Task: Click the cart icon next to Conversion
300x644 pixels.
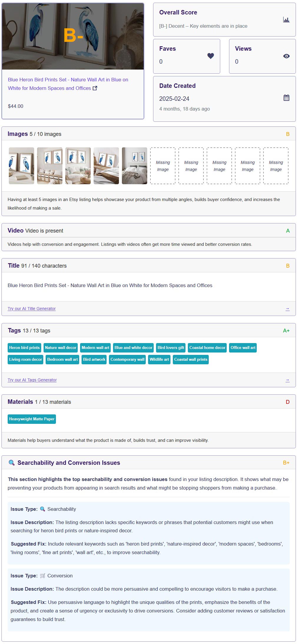Action: (42, 575)
